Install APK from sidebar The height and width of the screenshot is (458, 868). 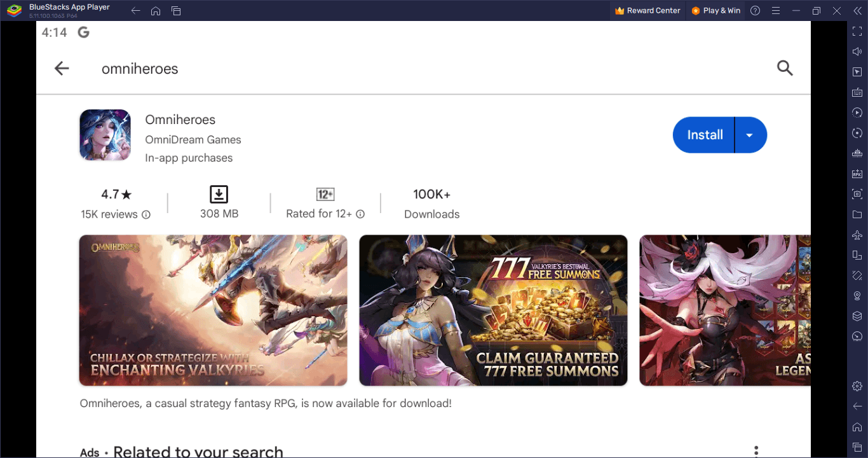[857, 174]
